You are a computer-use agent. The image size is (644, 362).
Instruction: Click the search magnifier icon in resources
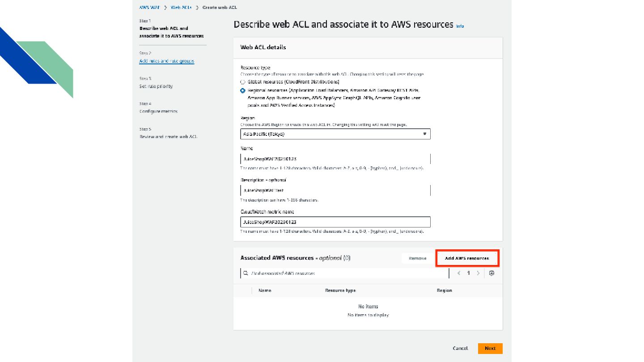(246, 273)
